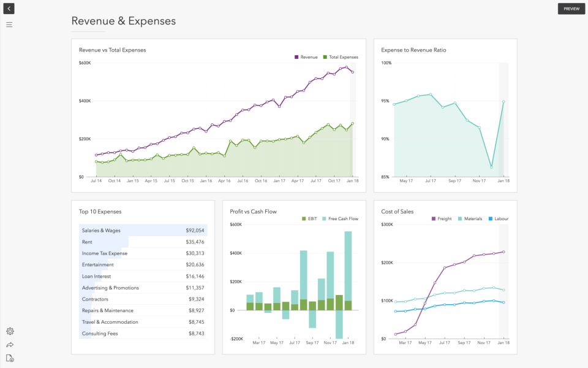Open the Revenue & Expenses page title

[x=123, y=21]
